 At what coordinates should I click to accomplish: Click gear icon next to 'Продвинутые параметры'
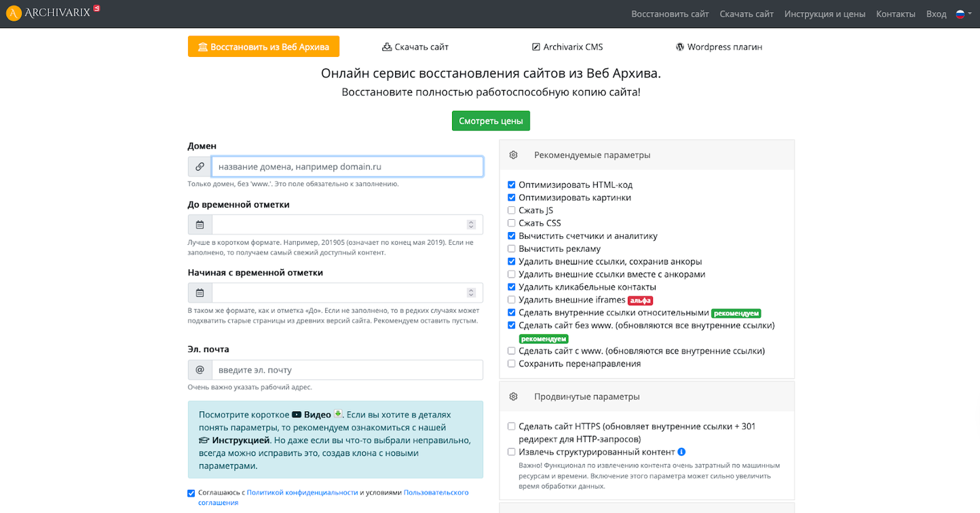(x=514, y=396)
